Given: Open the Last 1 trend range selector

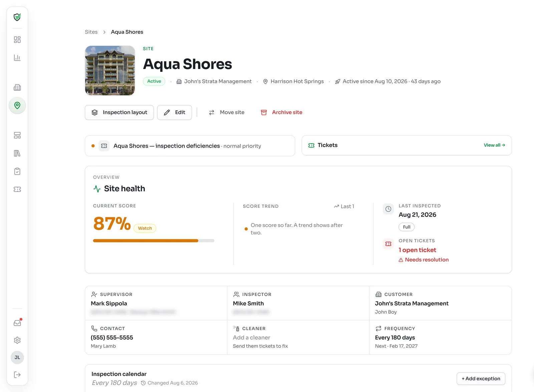Looking at the screenshot, I should pyautogui.click(x=344, y=206).
